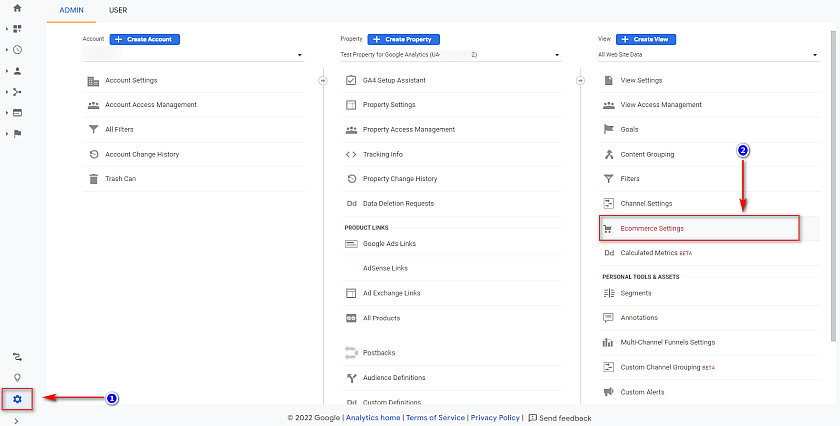Click the All Products icon
Image resolution: width=840 pixels, height=426 pixels.
351,318
